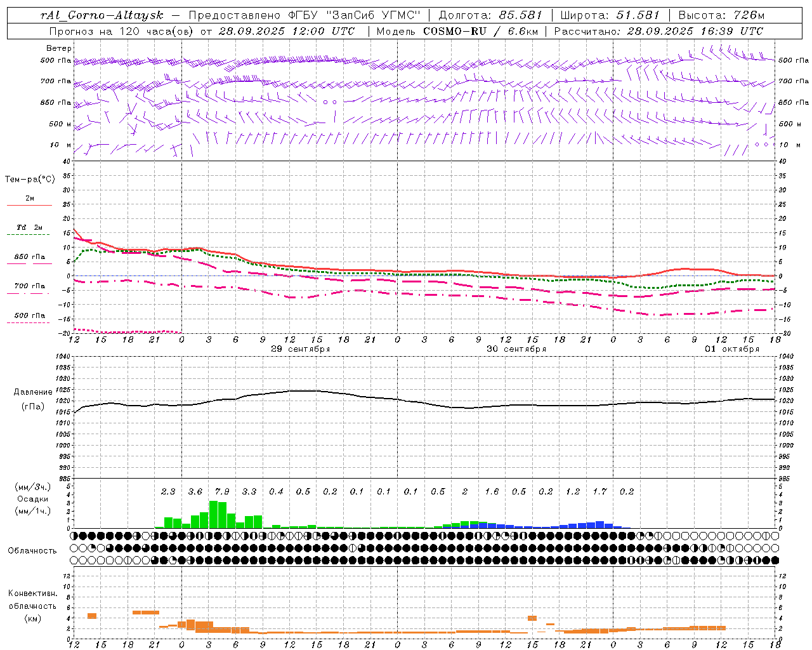Viewport: 812px width, 650px height.
Task: Click the forecast start time 28.09.2025 12:00 UTC
Action: (287, 31)
